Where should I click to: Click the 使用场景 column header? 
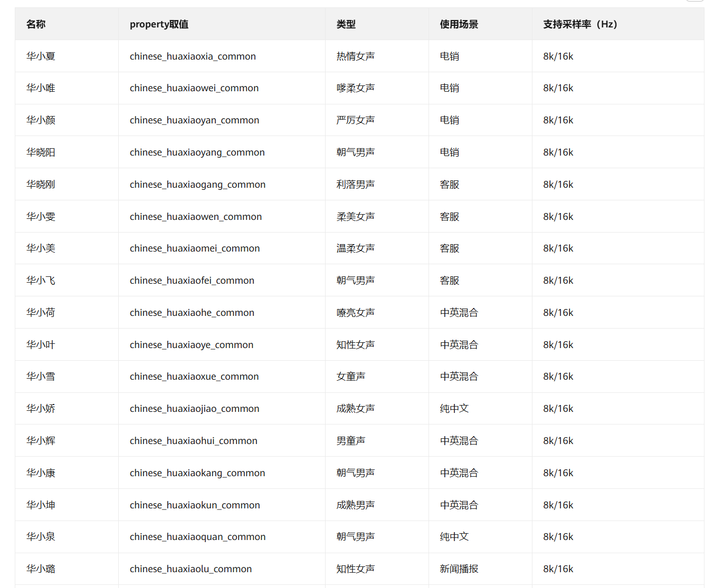click(x=459, y=24)
